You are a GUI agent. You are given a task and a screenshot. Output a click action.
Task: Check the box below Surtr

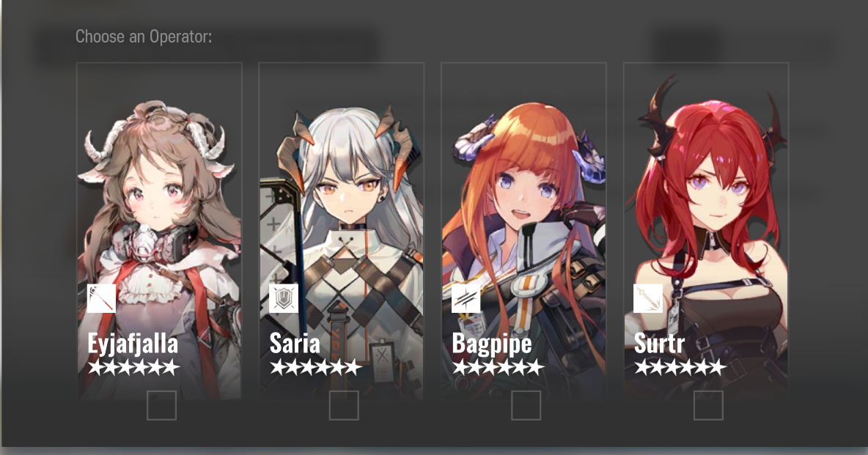[709, 406]
